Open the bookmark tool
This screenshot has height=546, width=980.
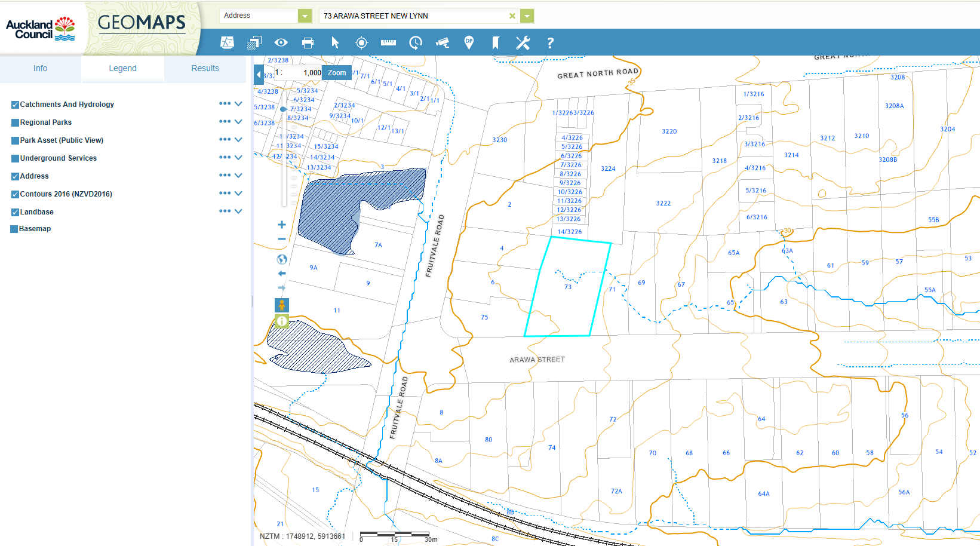coord(495,42)
